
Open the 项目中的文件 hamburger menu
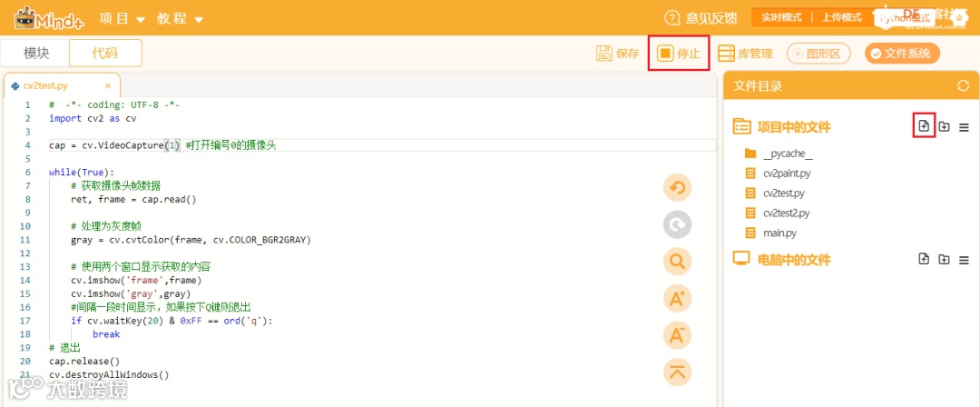point(964,127)
